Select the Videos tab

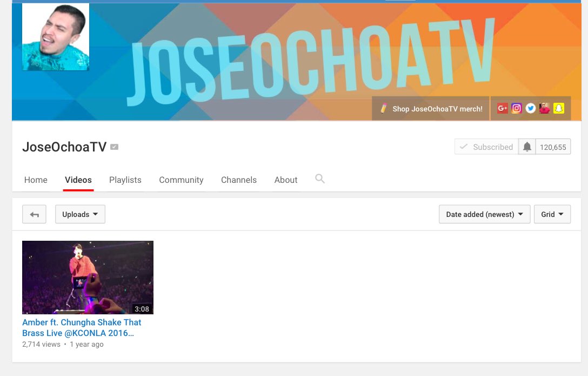(78, 180)
